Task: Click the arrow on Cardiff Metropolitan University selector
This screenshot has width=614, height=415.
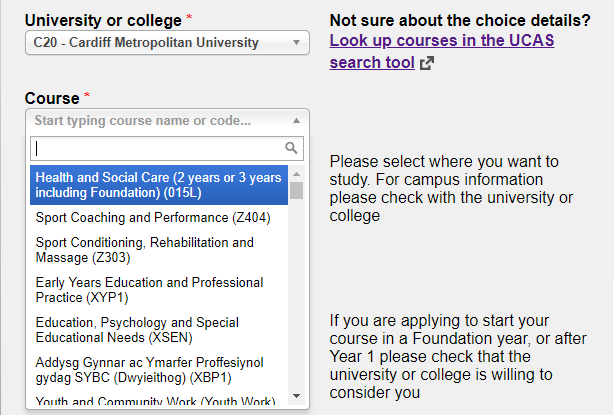Action: [296, 43]
